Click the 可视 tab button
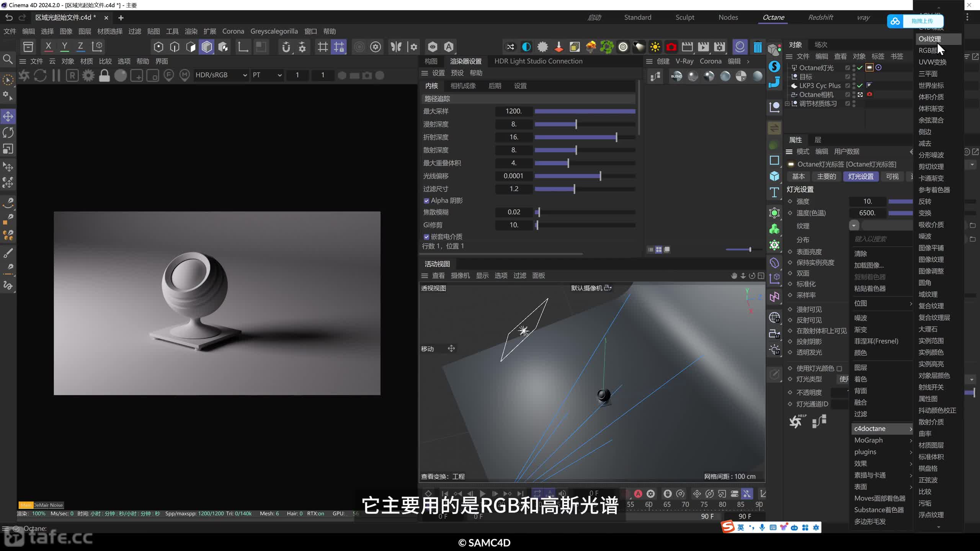The width and height of the screenshot is (980, 551). 892,176
